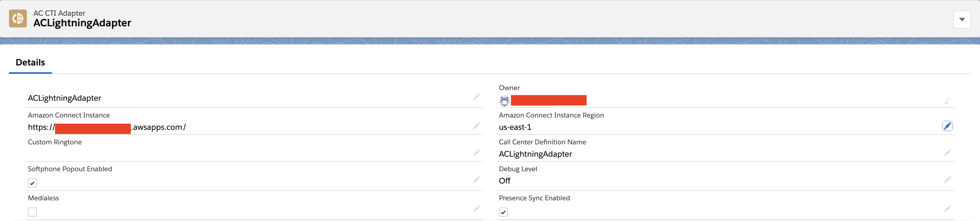Click the owner avatar image

point(504,101)
